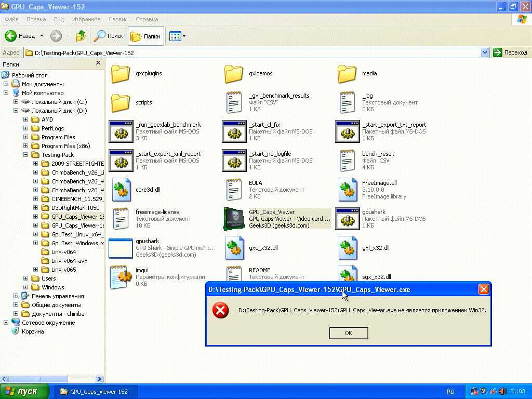Collapse Локальный диск (D:) node
Image resolution: width=532 pixels, height=399 pixels.
(16, 111)
